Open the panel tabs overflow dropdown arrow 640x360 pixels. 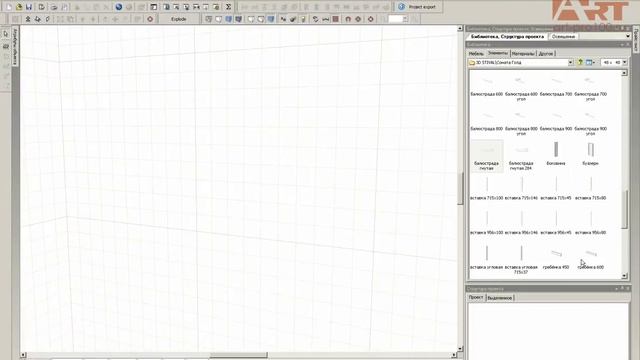click(x=627, y=36)
